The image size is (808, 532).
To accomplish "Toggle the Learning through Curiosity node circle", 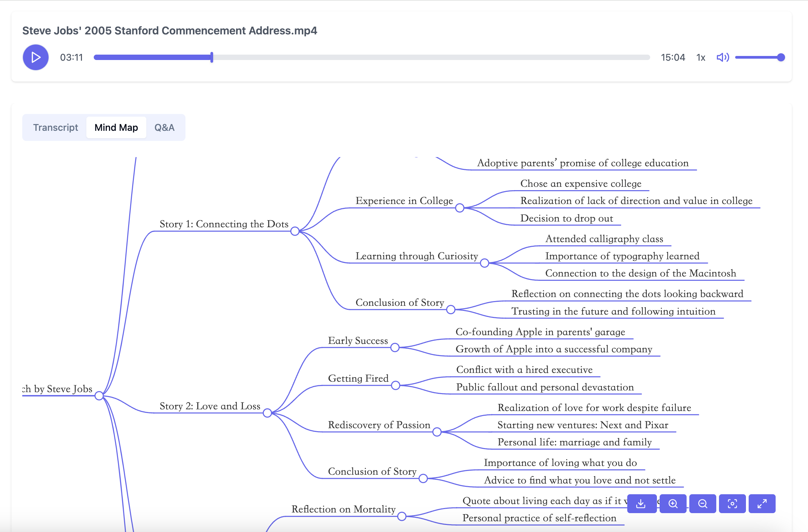I will click(485, 263).
